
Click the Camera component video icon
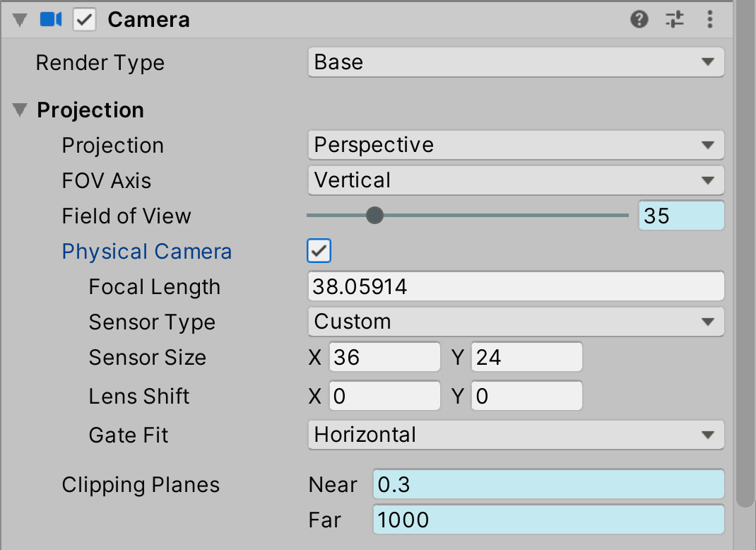(x=51, y=20)
